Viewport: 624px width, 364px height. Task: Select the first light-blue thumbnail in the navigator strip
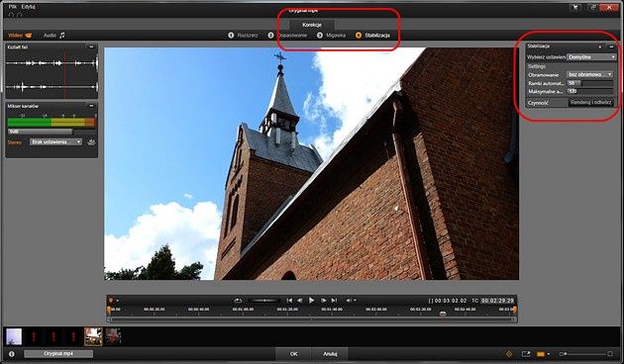click(14, 337)
